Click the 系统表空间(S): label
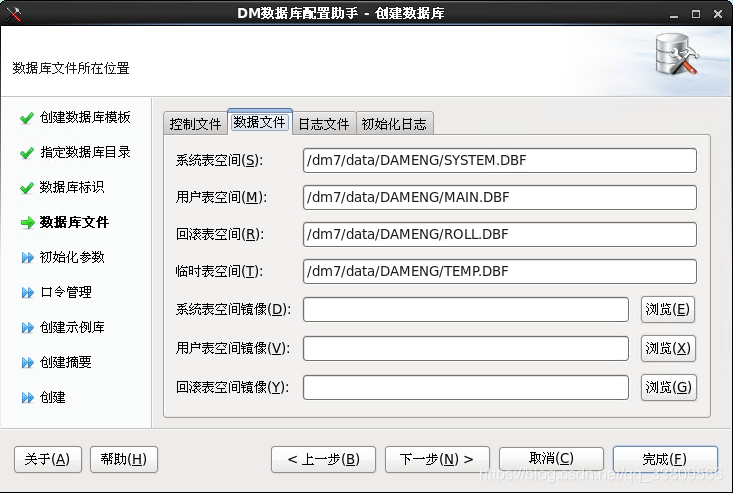The image size is (733, 493). click(x=220, y=161)
